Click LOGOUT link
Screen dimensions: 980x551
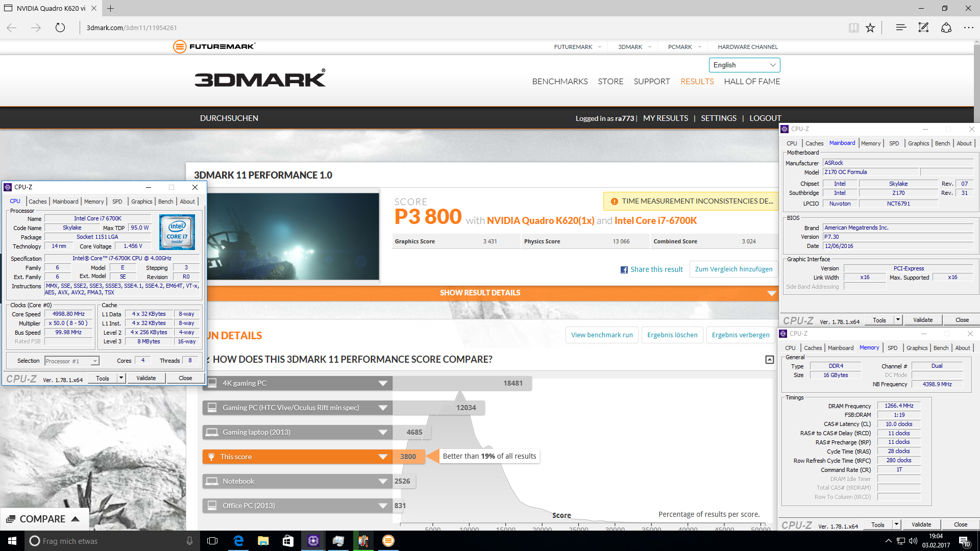(765, 118)
